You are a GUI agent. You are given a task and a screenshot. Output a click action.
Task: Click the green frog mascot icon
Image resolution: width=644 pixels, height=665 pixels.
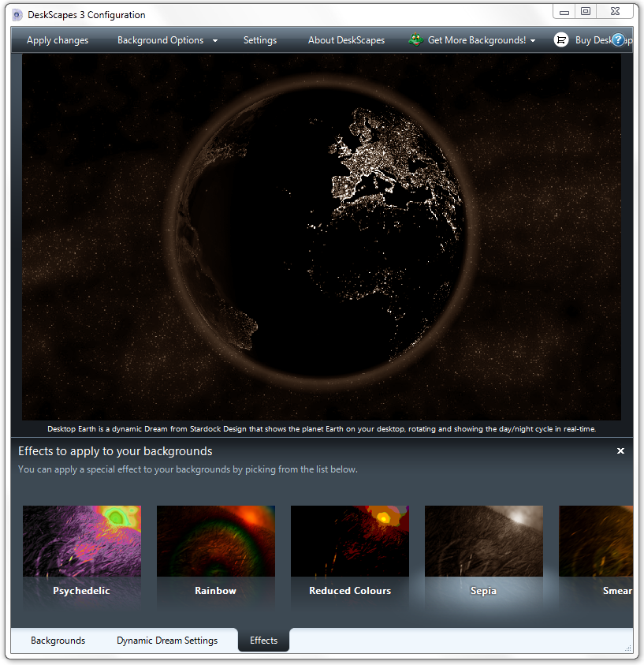415,40
